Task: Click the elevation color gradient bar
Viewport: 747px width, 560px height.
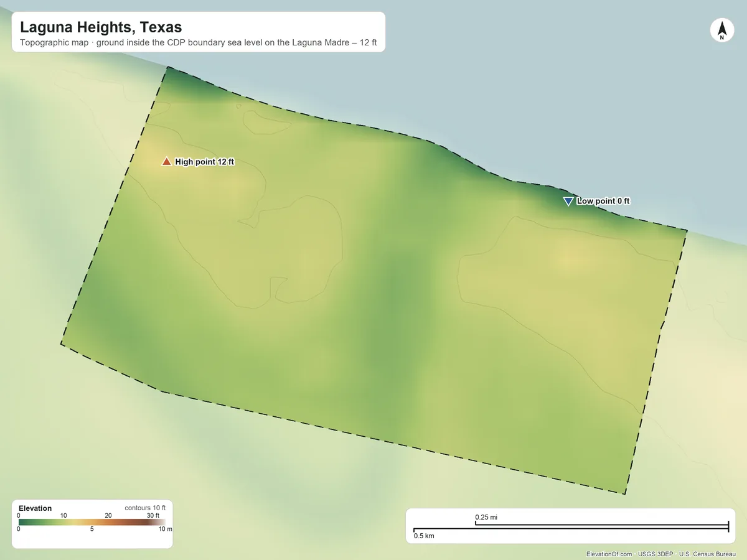Action: tap(92, 523)
